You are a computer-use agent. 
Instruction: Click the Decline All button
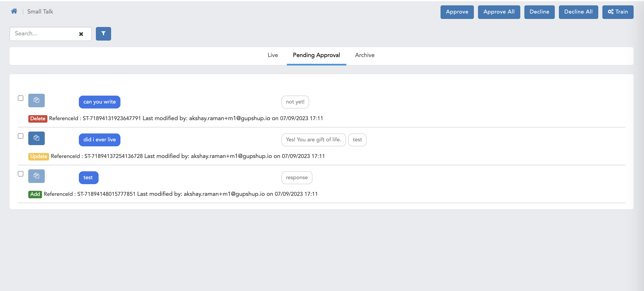578,11
